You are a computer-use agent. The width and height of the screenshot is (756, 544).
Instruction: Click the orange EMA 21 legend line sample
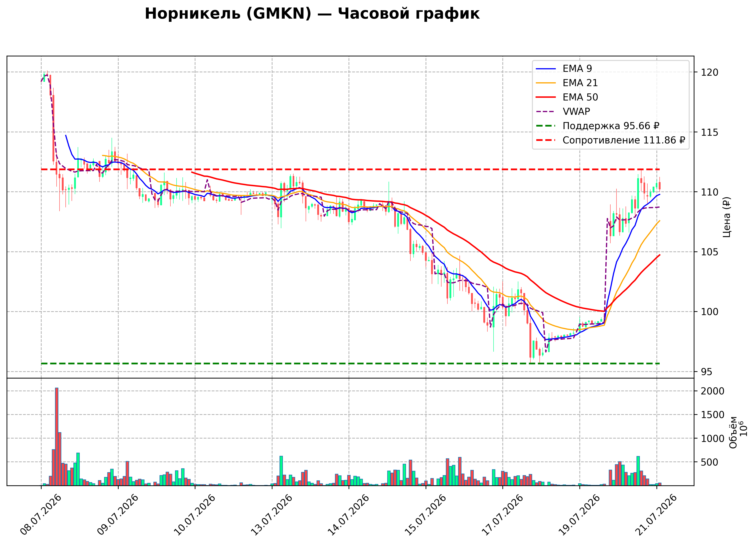click(546, 83)
